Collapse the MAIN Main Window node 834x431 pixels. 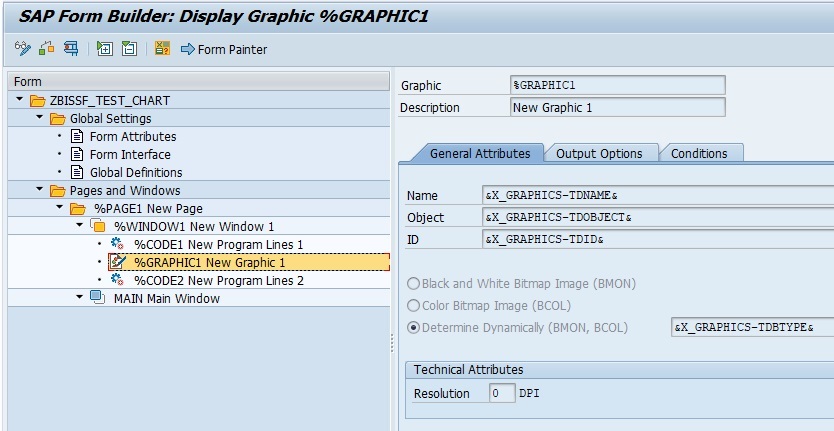tap(80, 297)
